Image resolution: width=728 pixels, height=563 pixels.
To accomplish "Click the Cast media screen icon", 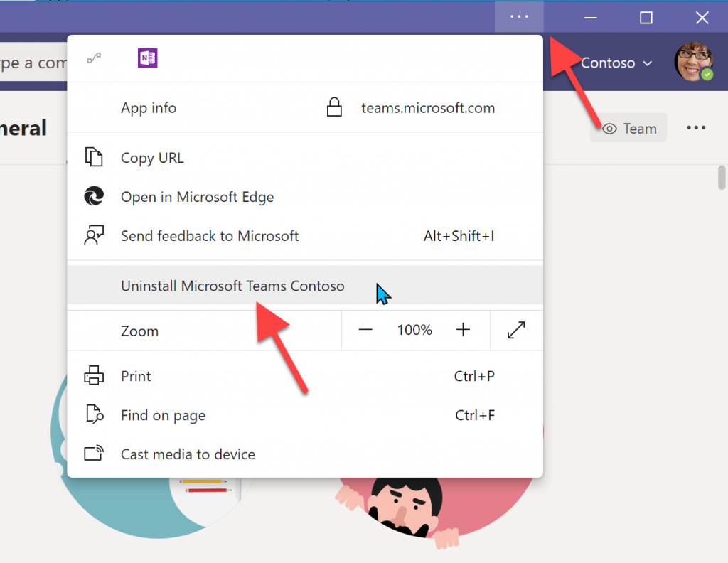I will pyautogui.click(x=94, y=453).
